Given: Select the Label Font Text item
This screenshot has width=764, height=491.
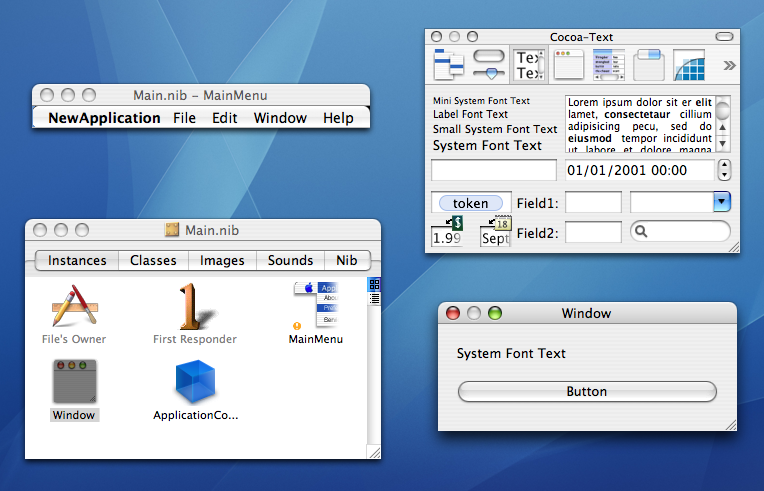Looking at the screenshot, I should [471, 114].
